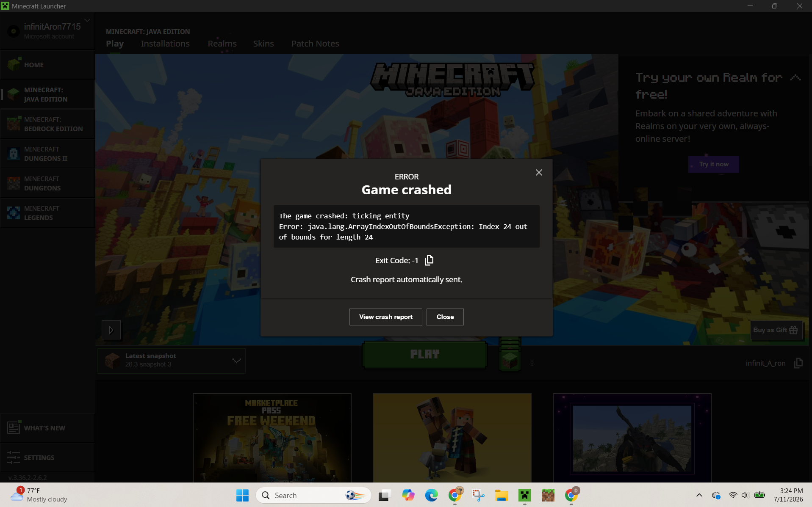Viewport: 812px width, 507px height.
Task: Open Task View from the taskbar
Action: click(x=385, y=495)
